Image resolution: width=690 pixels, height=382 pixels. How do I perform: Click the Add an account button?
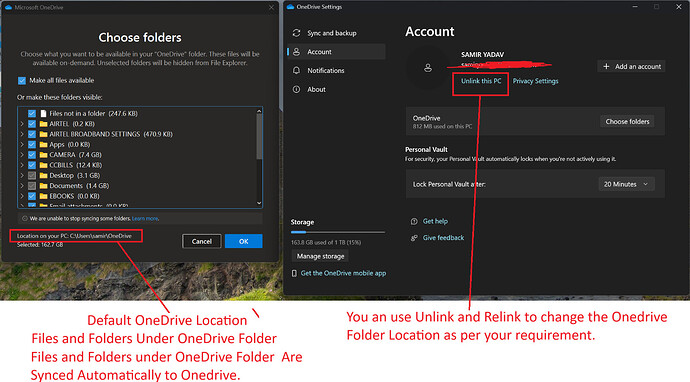[x=631, y=66]
